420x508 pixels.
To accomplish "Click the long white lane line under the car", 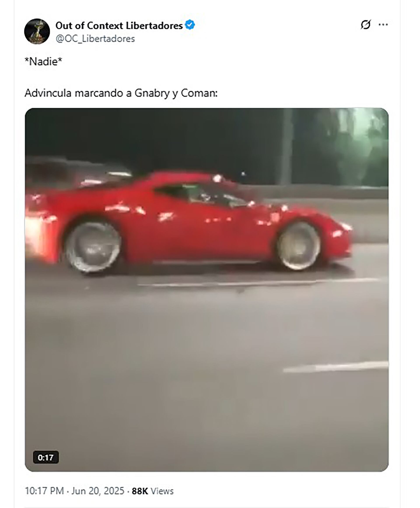I will (x=258, y=282).
